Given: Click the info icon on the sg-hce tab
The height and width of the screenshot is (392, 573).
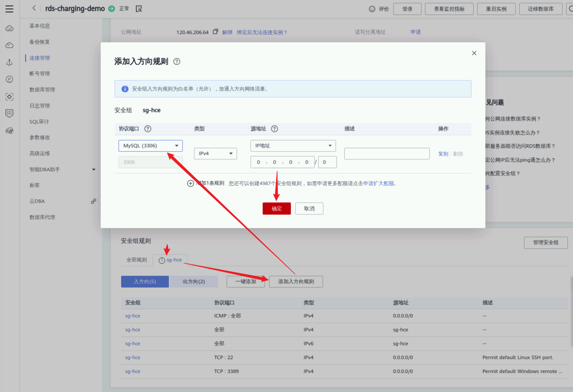Looking at the screenshot, I should point(162,260).
